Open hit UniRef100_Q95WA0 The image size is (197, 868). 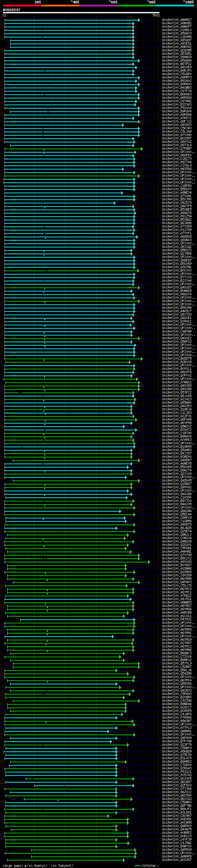tap(177, 403)
